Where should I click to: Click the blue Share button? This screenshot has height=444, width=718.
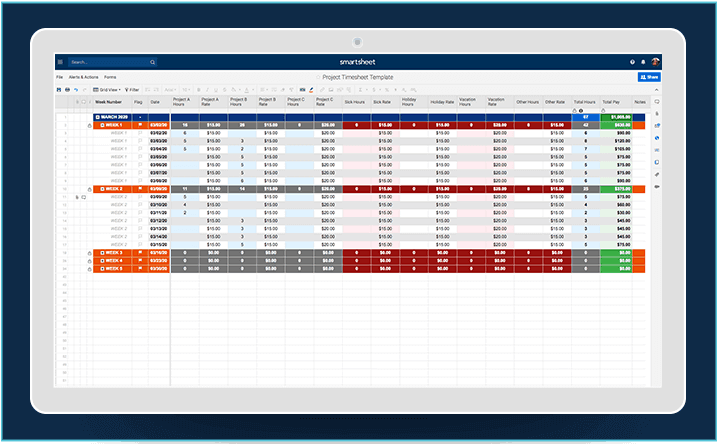point(649,76)
